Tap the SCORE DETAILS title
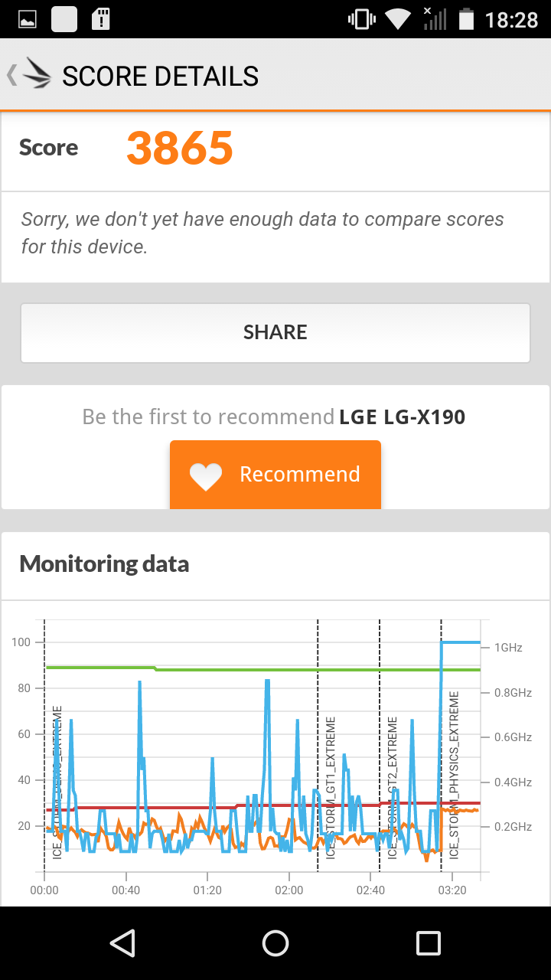The width and height of the screenshot is (551, 980). tap(160, 77)
